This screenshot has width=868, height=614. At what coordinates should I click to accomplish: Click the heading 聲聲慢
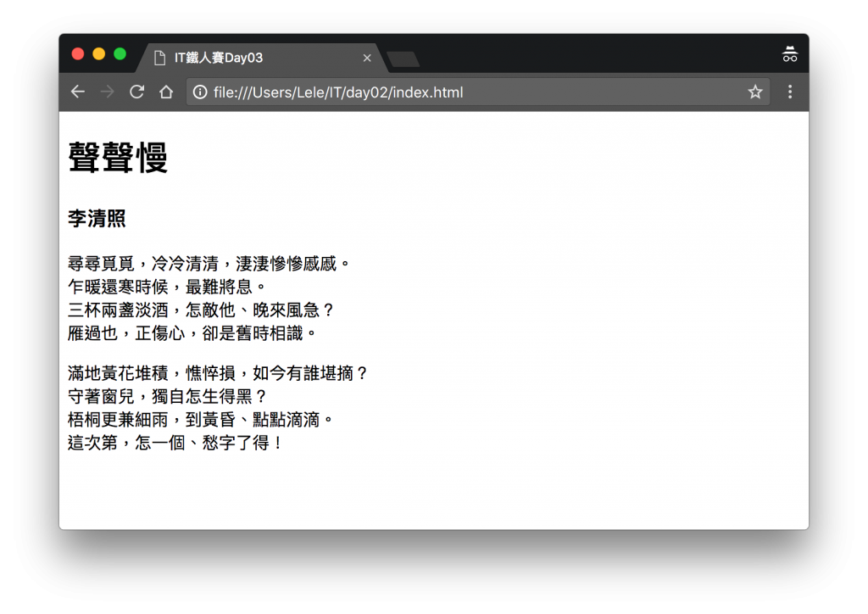pyautogui.click(x=117, y=157)
